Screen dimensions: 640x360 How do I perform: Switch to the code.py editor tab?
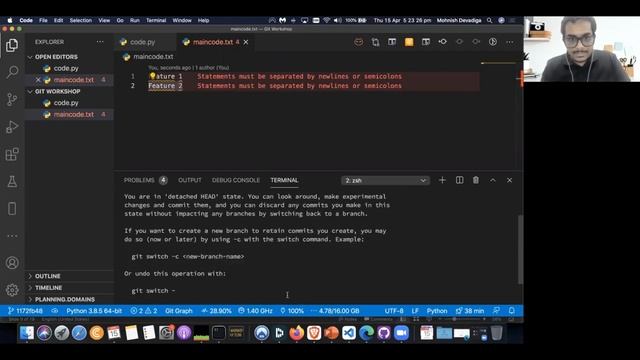143,42
